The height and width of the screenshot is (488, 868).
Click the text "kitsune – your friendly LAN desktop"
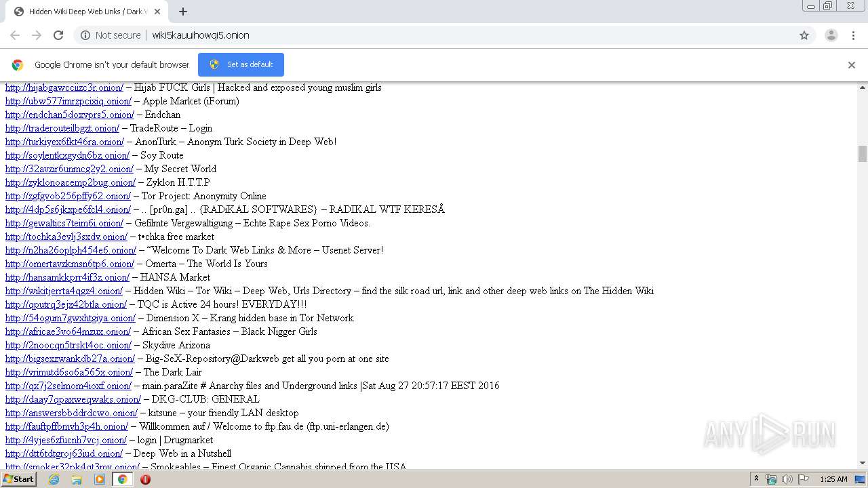(x=224, y=413)
